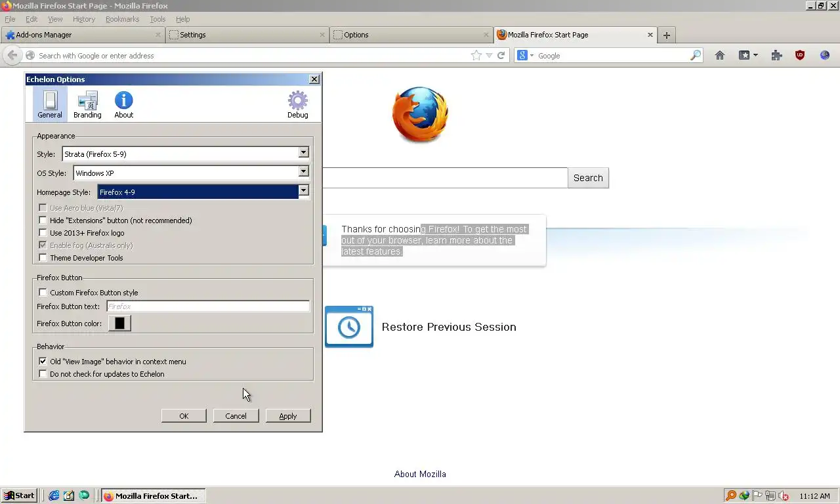
Task: Focus the address bar field
Action: point(253,56)
